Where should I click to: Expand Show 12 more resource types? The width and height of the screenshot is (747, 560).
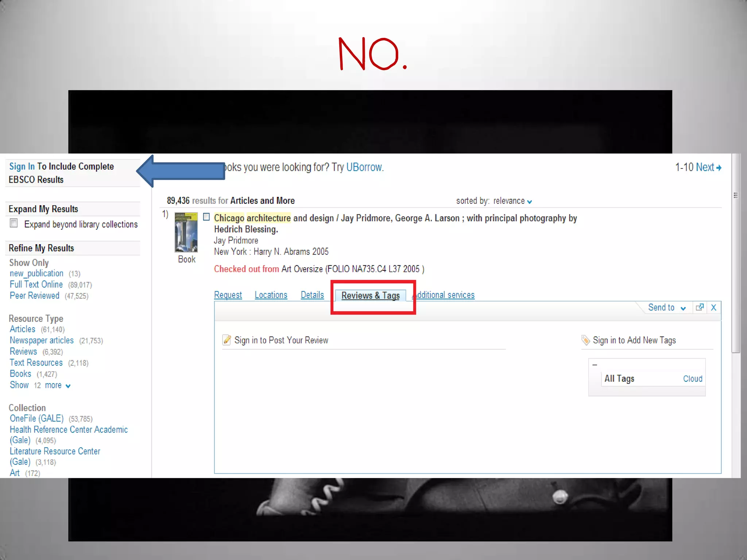(x=39, y=385)
